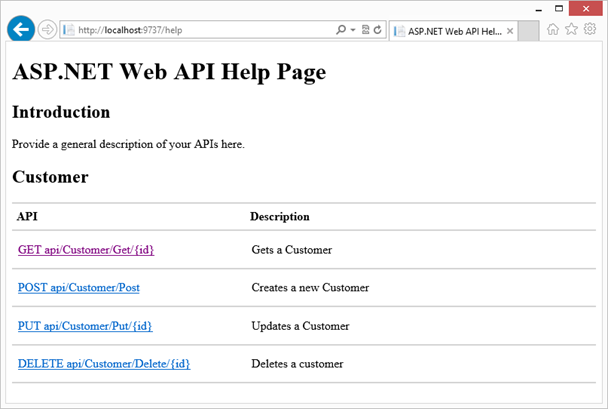Click the Forward navigation arrow

47,30
